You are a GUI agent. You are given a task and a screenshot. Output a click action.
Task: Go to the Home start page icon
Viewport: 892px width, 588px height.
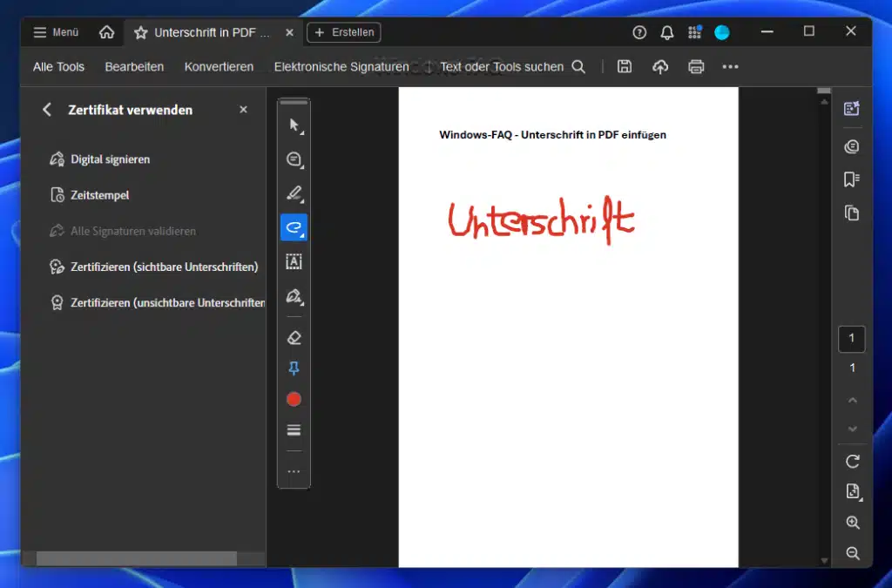pos(106,32)
